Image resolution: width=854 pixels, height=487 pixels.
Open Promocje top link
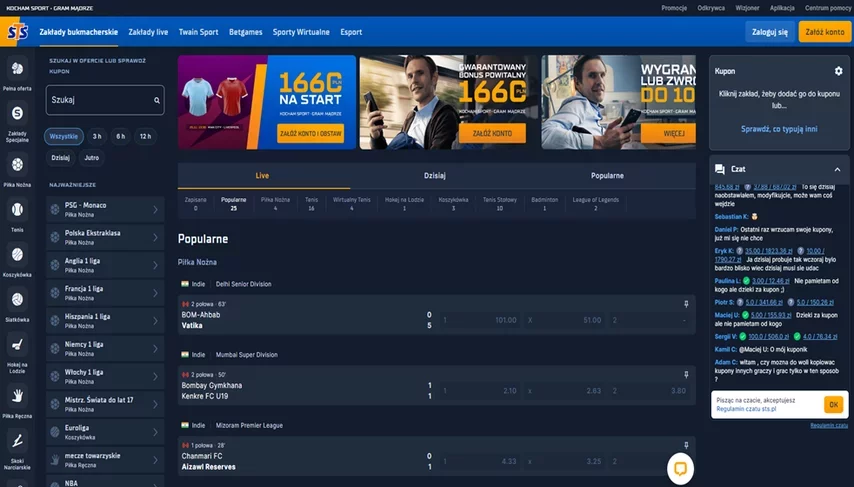(x=674, y=8)
